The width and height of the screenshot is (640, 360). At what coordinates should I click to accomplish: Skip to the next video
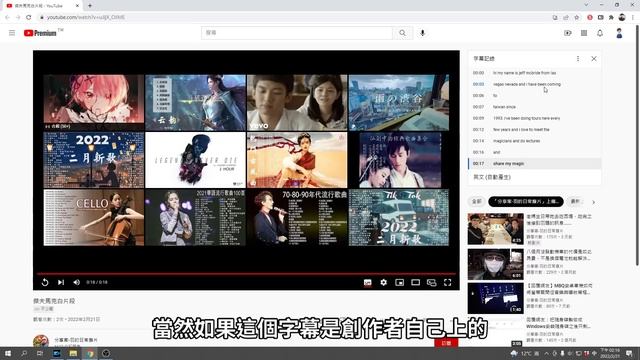[x=61, y=282]
